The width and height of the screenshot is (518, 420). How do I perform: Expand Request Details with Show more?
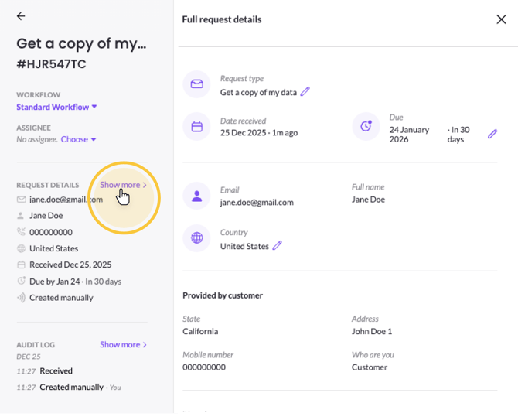click(x=122, y=185)
